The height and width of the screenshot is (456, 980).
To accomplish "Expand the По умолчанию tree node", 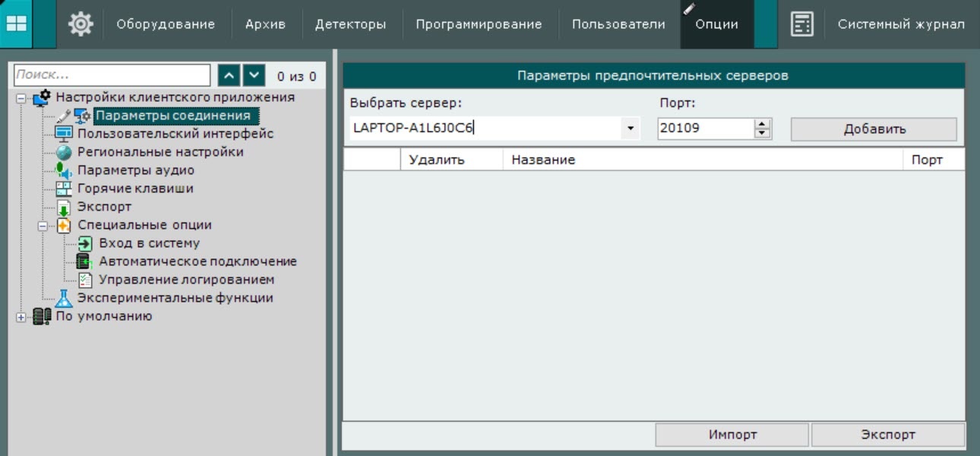I will pos(21,317).
